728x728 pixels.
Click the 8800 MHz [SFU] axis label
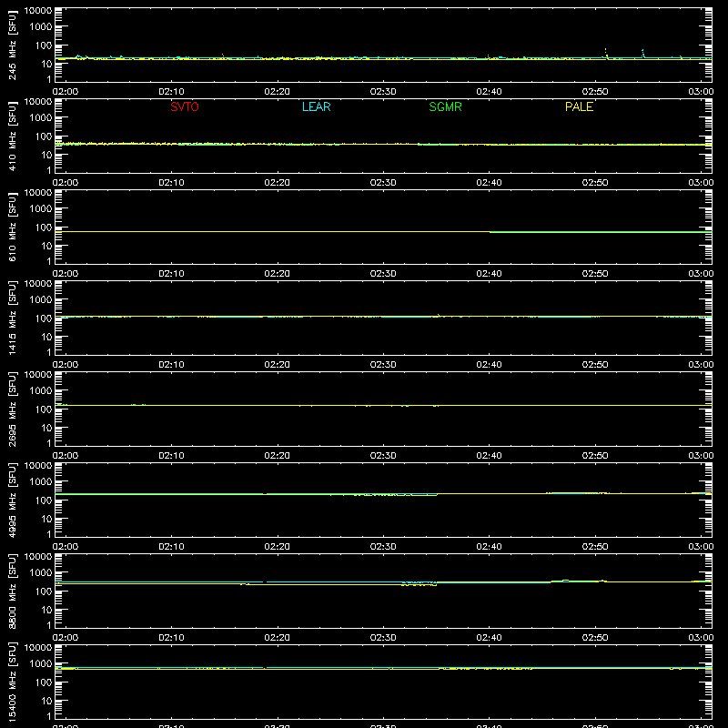pos(12,591)
